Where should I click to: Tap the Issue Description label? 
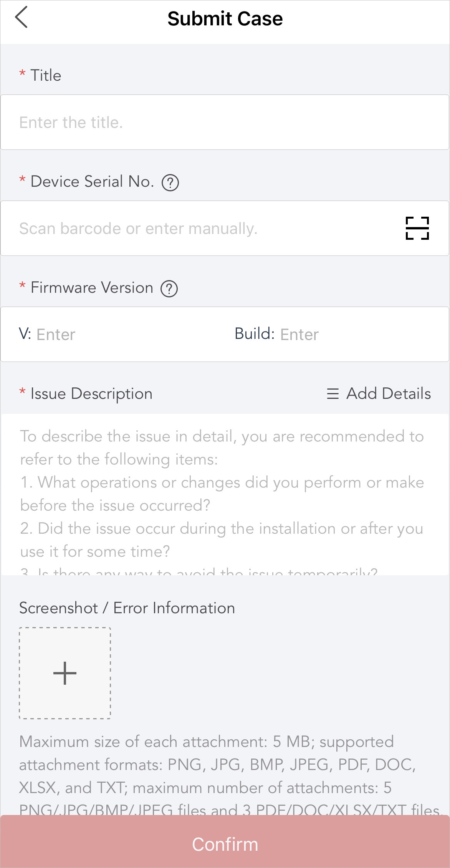(x=91, y=394)
